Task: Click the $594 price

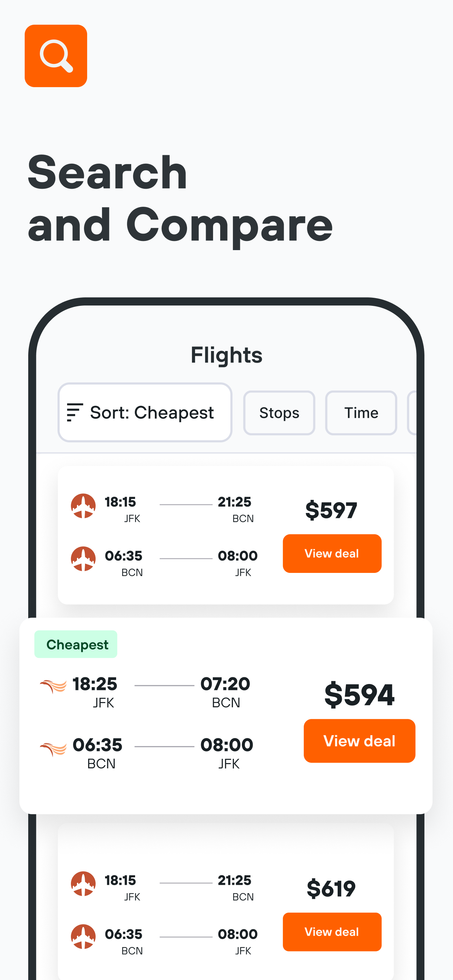Action: pos(359,694)
